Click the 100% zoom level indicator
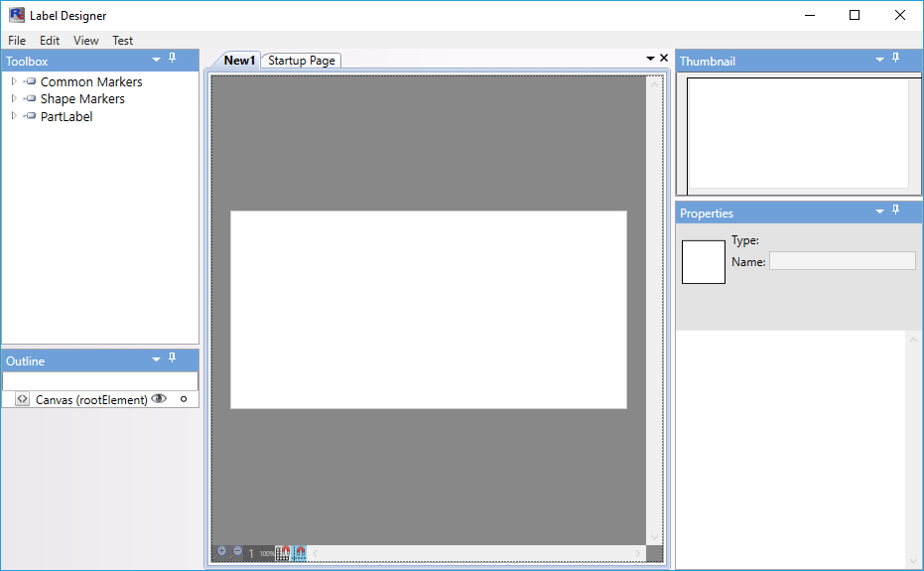 (266, 553)
